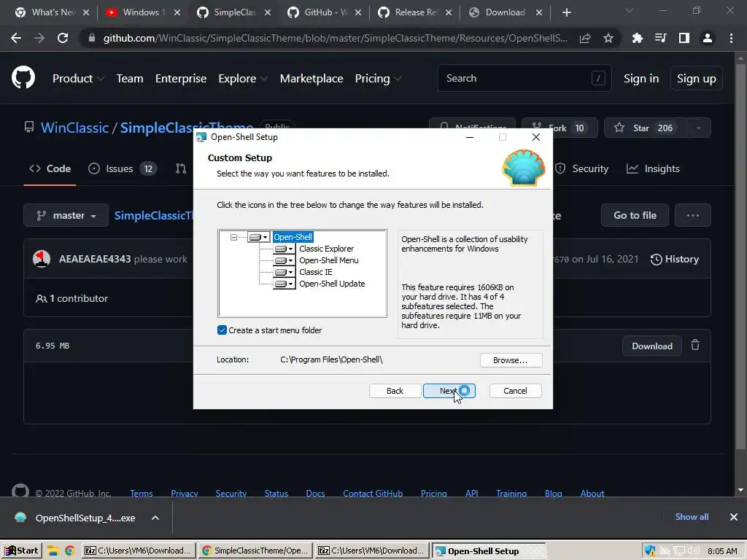Open the Open-Shell Menu feature dropdown icon
Screen dimensions: 747x560
click(284, 260)
